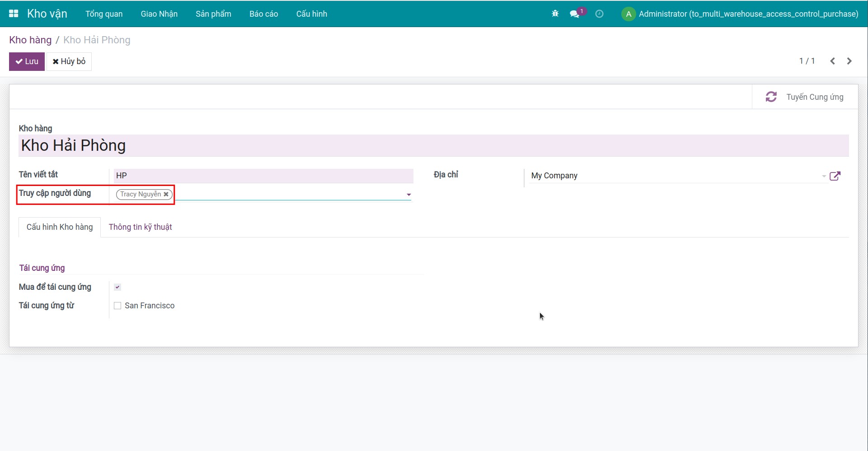Click the debug bug icon
The width and height of the screenshot is (868, 451).
pyautogui.click(x=555, y=14)
